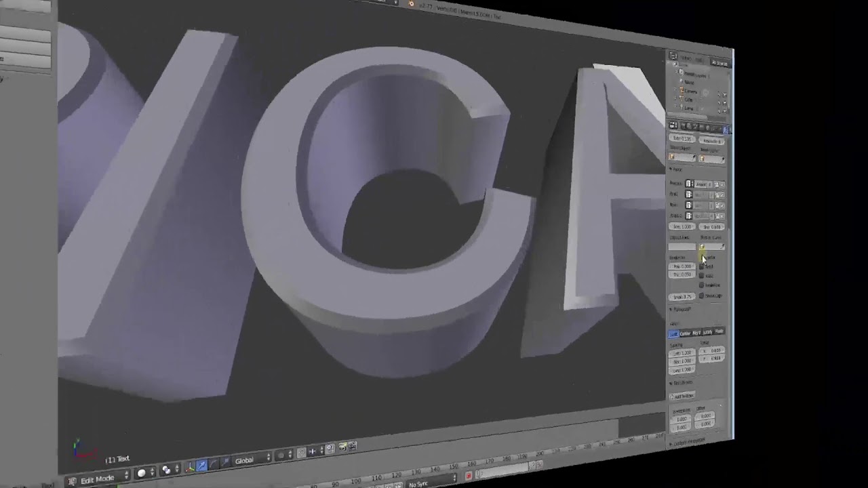The height and width of the screenshot is (488, 868).
Task: Click the underline Thickness field
Action: click(x=681, y=274)
